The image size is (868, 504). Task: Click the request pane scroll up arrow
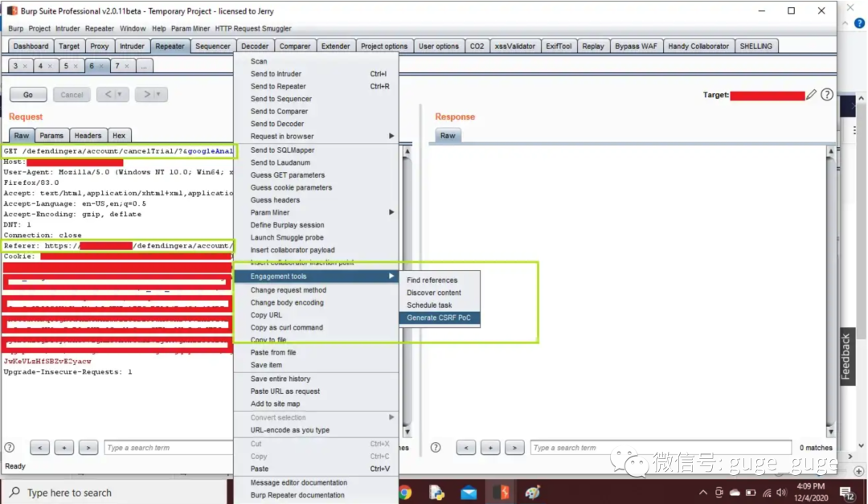[407, 151]
